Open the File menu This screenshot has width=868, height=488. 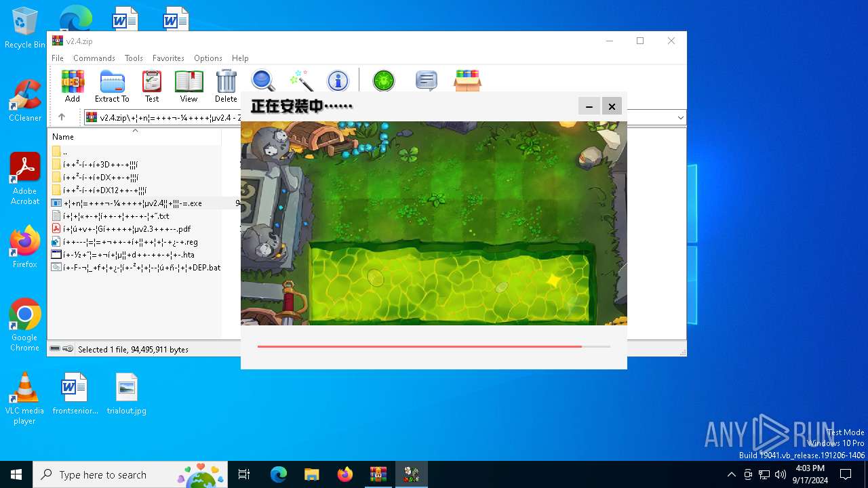[58, 58]
